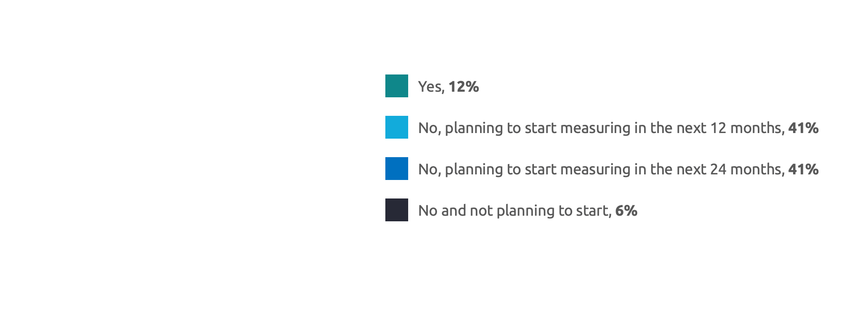
Task: Click the dark navy legend swatch
Action: click(397, 210)
